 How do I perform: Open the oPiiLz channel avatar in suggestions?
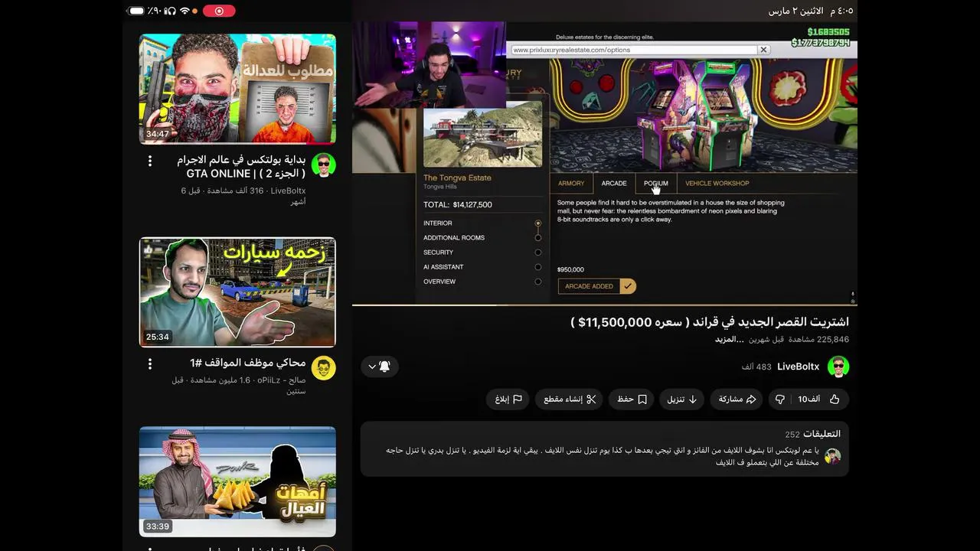coord(324,368)
